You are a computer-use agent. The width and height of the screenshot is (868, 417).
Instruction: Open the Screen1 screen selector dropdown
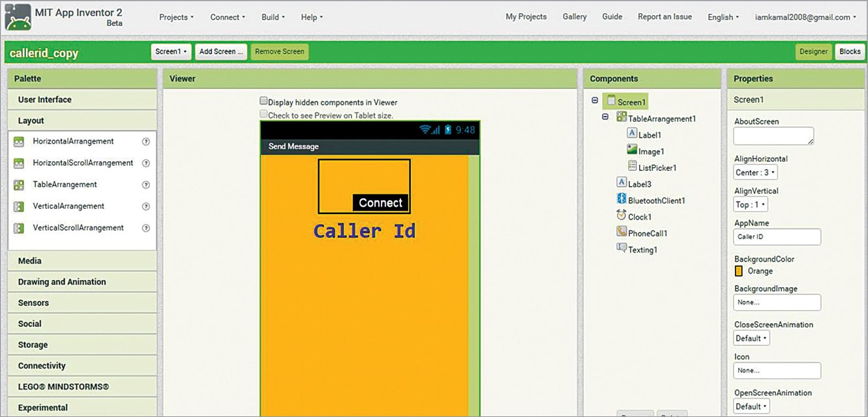(171, 52)
